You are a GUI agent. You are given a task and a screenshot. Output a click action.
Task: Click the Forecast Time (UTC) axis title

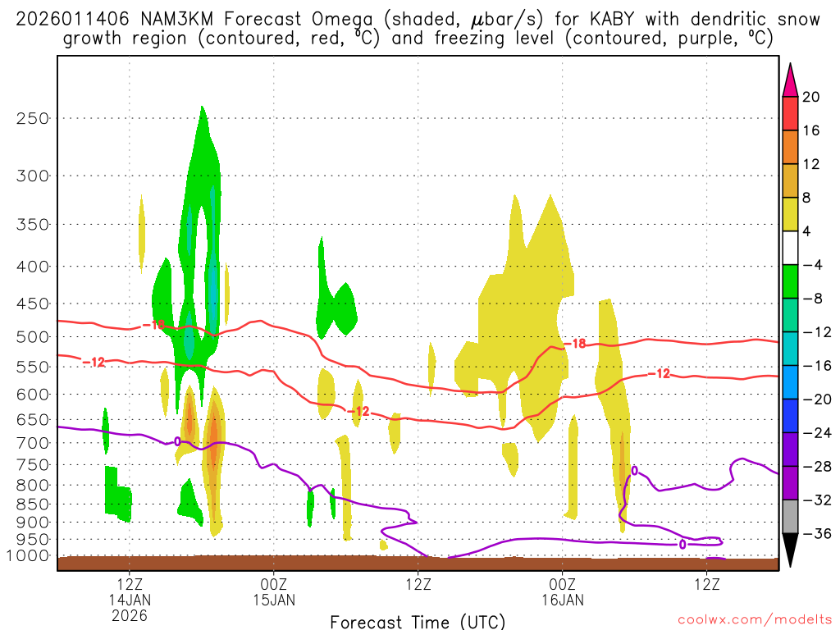point(418,622)
